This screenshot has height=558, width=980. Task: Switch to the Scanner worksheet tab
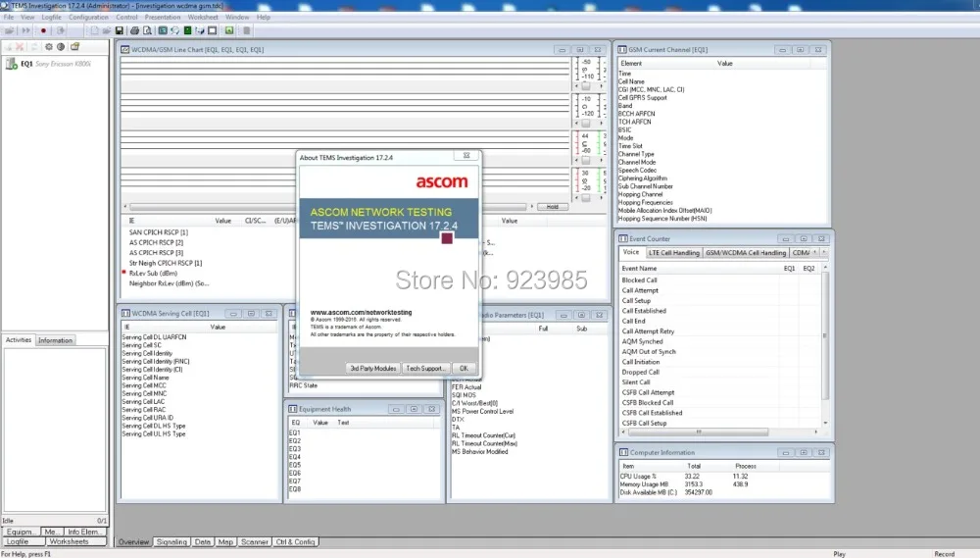point(255,542)
